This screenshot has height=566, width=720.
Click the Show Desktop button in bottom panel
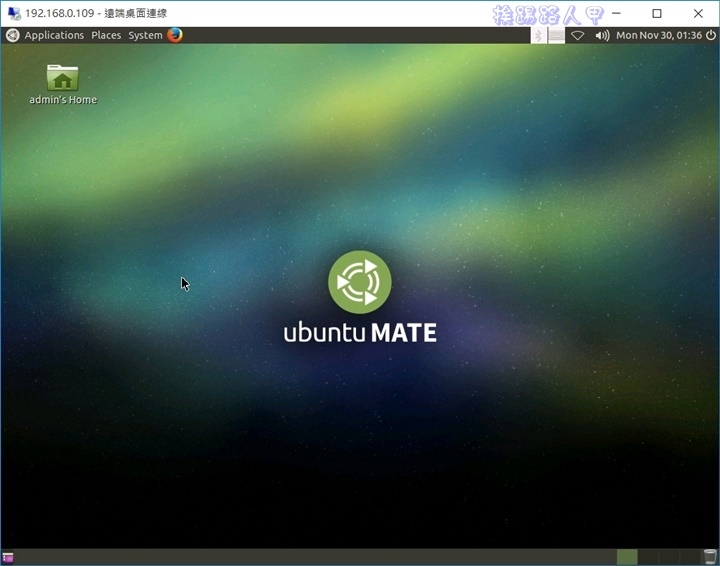(x=9, y=557)
